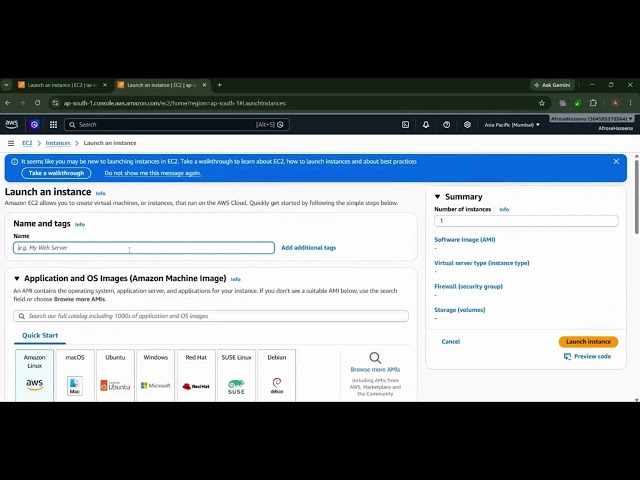The width and height of the screenshot is (640, 480).
Task: Open Info link beside Number of instances
Action: [x=504, y=209]
